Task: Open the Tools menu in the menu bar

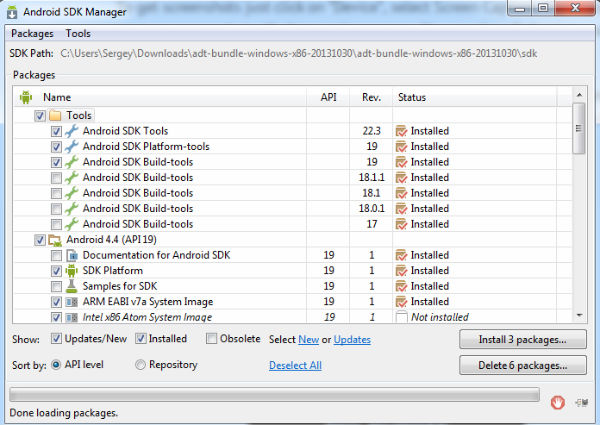Action: (x=78, y=33)
